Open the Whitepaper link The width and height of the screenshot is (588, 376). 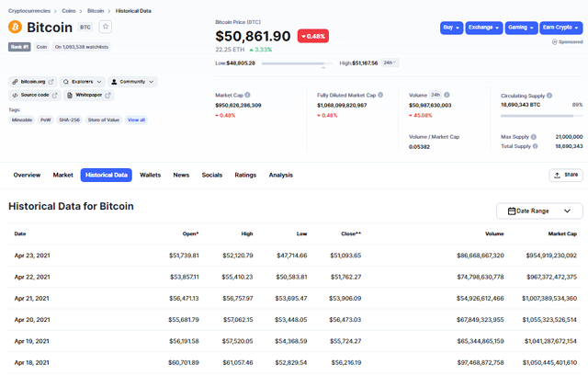click(x=88, y=96)
